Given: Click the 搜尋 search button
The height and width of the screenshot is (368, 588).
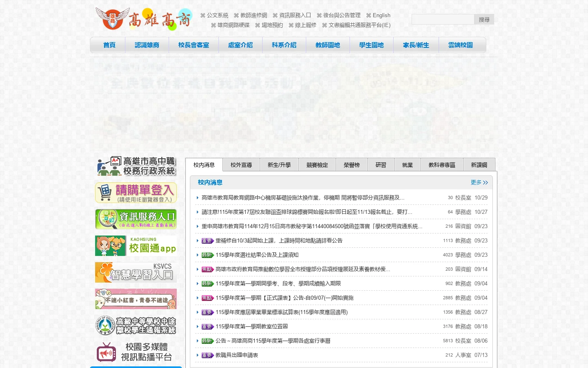Looking at the screenshot, I should click(x=484, y=19).
